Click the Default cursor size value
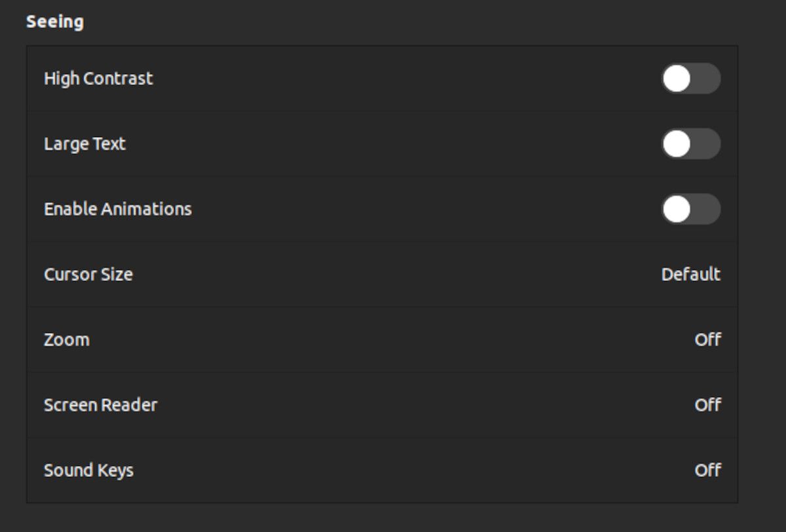 pos(690,275)
